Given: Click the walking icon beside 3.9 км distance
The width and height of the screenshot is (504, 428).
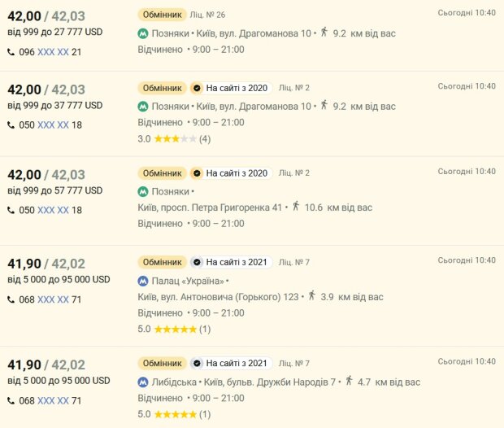Looking at the screenshot, I should point(311,296).
